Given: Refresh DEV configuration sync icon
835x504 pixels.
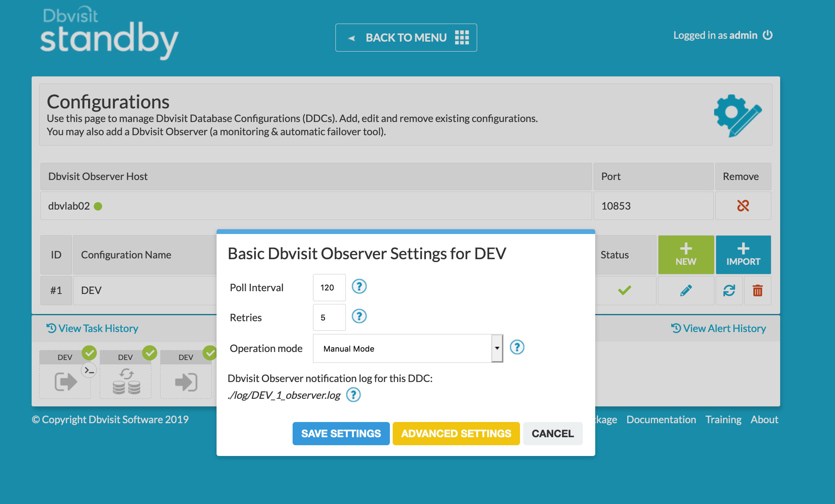Looking at the screenshot, I should [729, 290].
